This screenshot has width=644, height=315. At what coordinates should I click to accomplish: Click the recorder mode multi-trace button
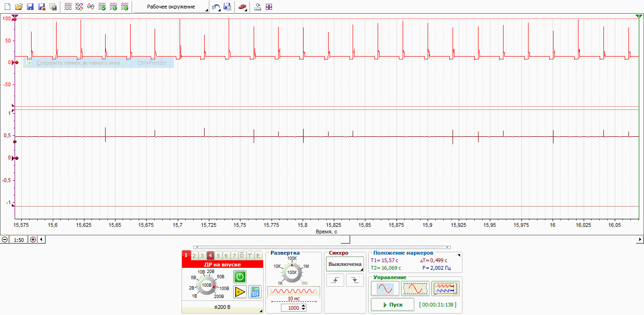[x=446, y=288]
